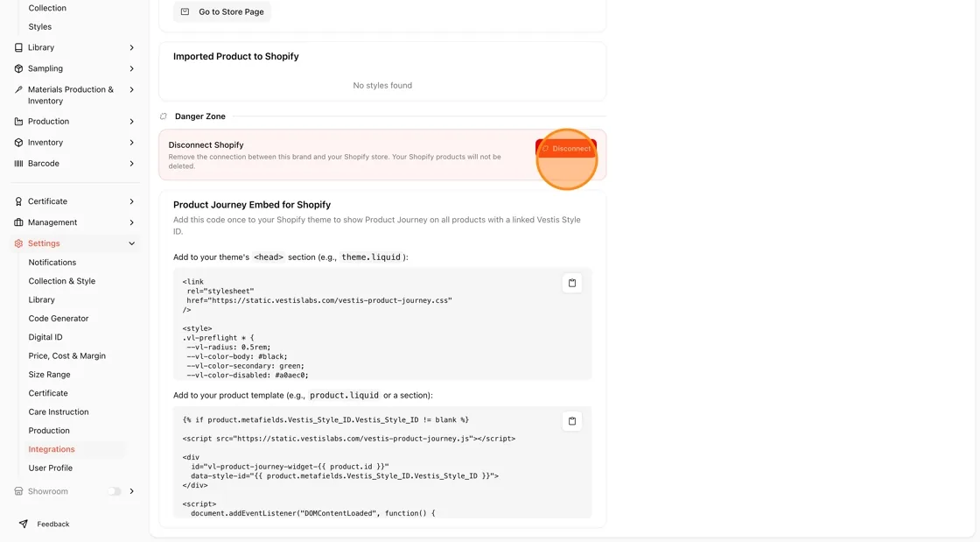The height and width of the screenshot is (542, 980).
Task: Expand the Barcode menu chevron
Action: tap(132, 164)
